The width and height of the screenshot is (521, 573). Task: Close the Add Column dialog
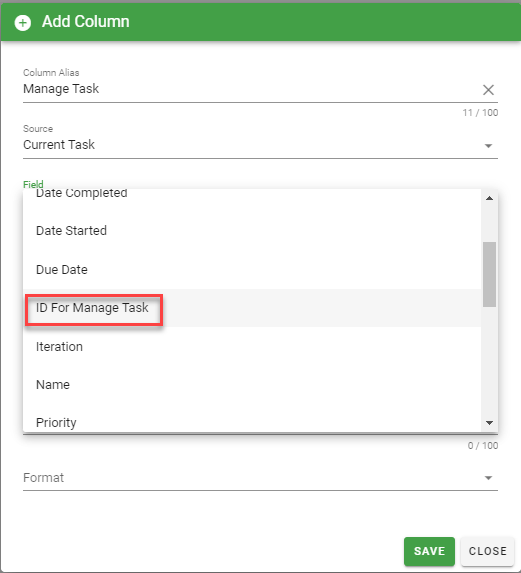(488, 551)
